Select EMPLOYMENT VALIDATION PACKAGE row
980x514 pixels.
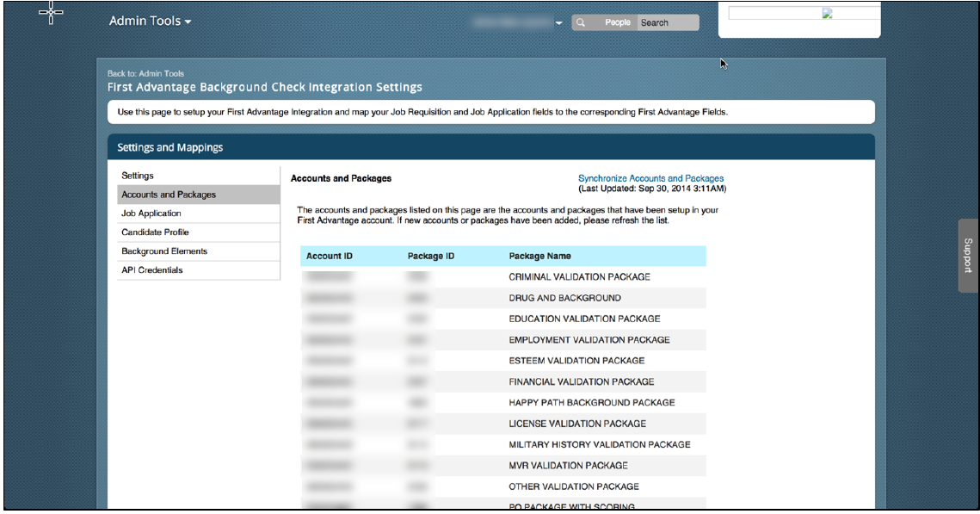[503, 339]
